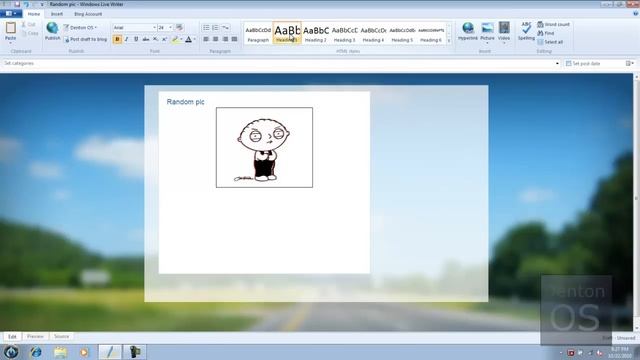Click the Publish globe icon
Viewport: 640px width, 360px height.
[x=52, y=28]
